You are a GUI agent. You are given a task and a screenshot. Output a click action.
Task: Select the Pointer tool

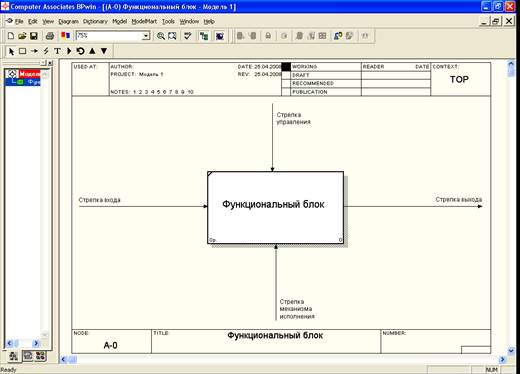[x=11, y=51]
